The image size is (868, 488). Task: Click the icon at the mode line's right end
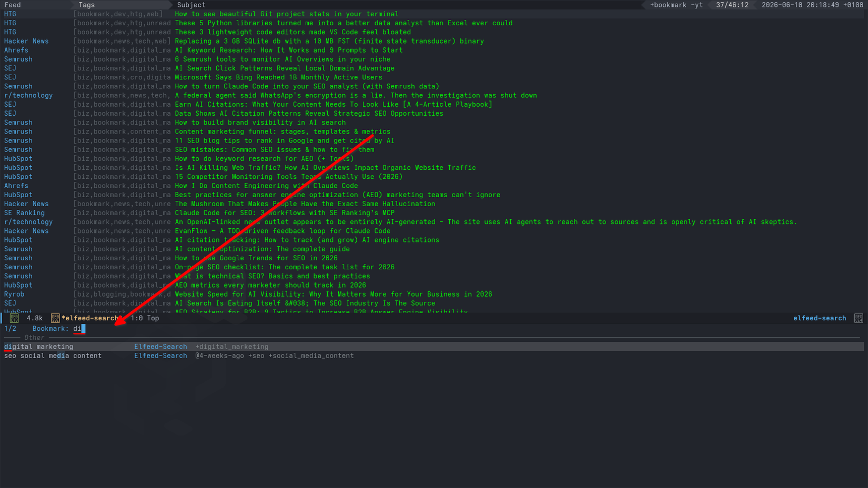(x=859, y=318)
